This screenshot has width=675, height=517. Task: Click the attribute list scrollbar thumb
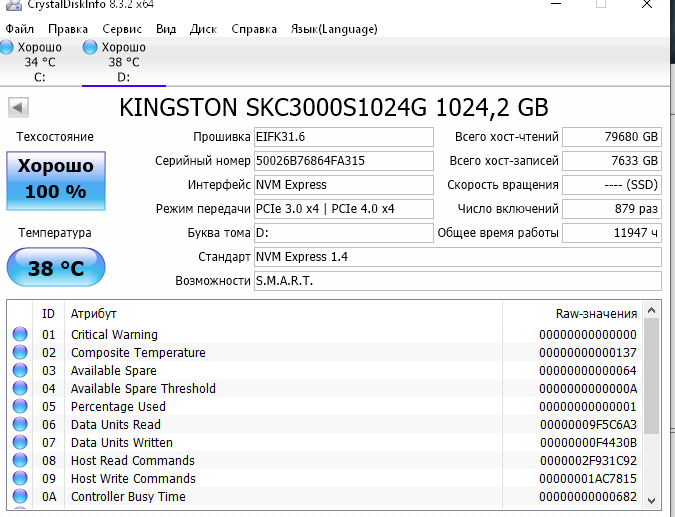click(x=651, y=376)
